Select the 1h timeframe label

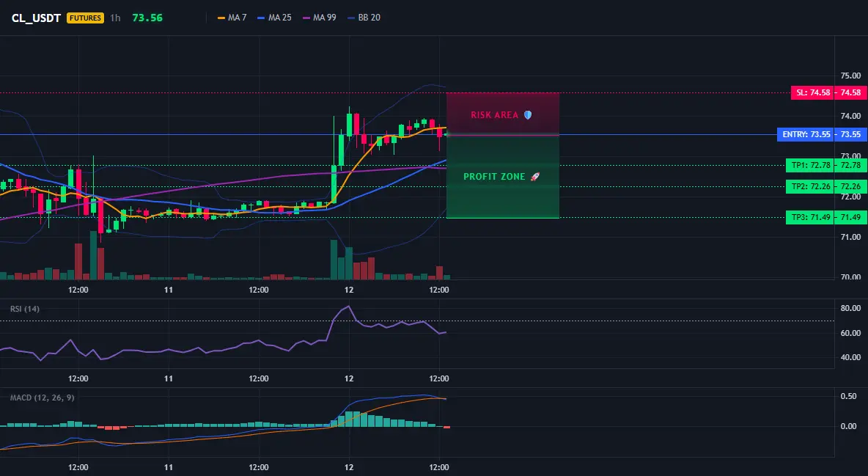coord(115,18)
